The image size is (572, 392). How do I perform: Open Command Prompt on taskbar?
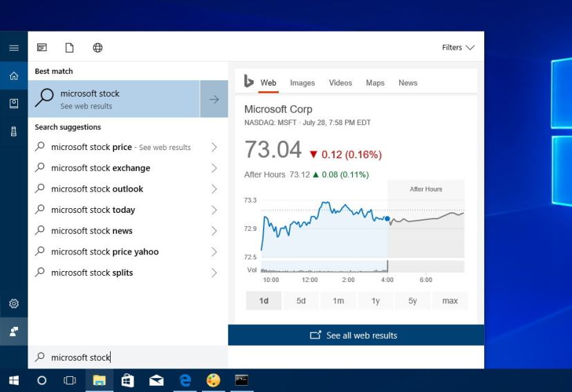241,380
